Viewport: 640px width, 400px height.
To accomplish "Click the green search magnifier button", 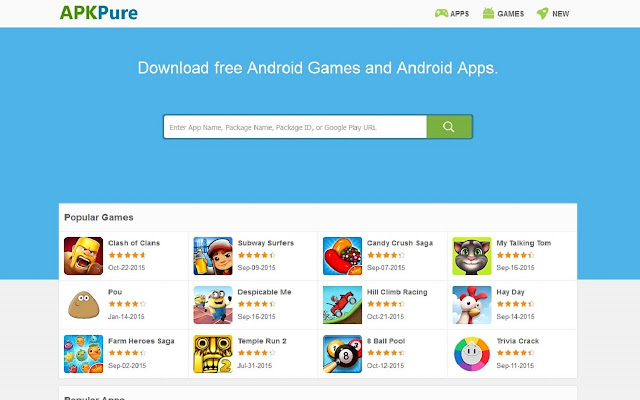I will point(449,127).
